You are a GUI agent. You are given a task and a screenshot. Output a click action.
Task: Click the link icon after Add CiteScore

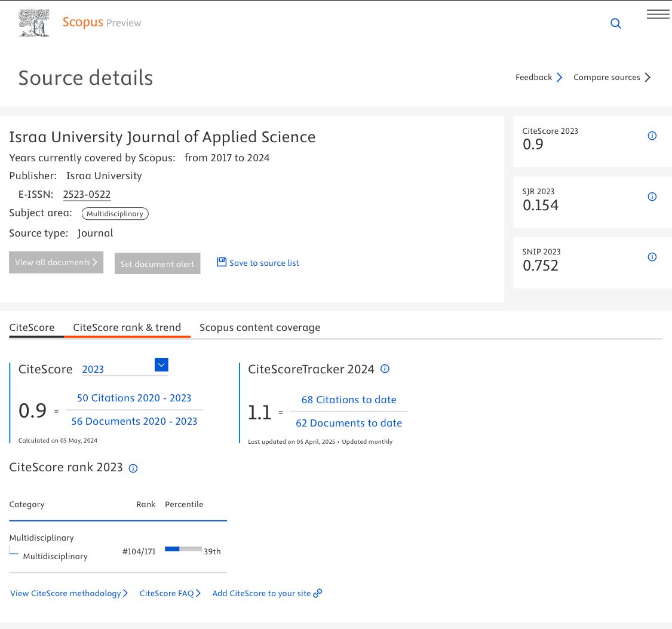(318, 593)
